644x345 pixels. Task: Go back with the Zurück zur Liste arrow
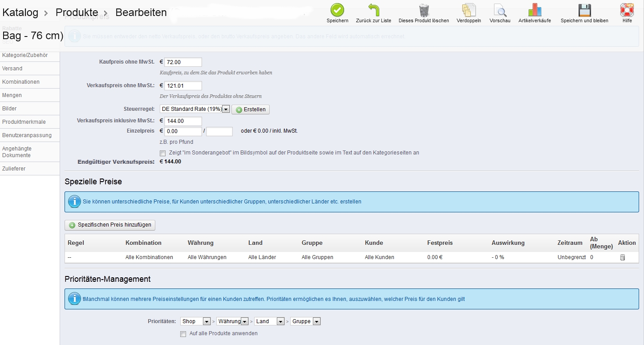point(373,10)
